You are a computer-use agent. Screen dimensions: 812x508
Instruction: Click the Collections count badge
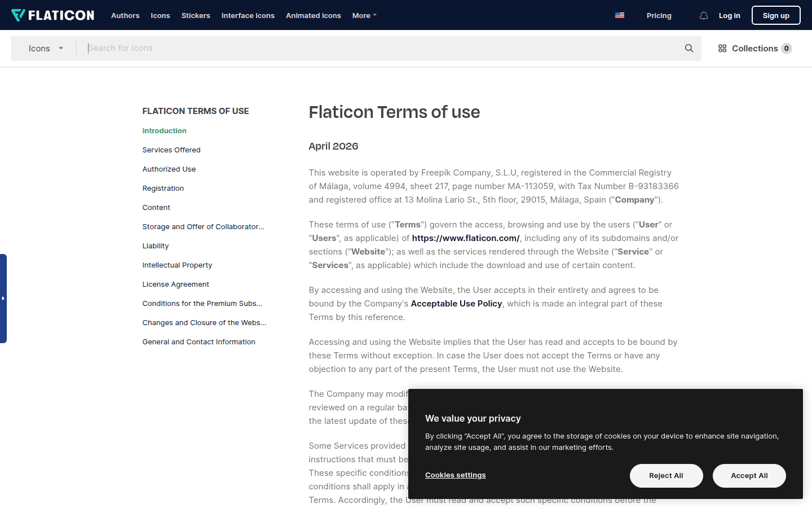[x=787, y=49]
